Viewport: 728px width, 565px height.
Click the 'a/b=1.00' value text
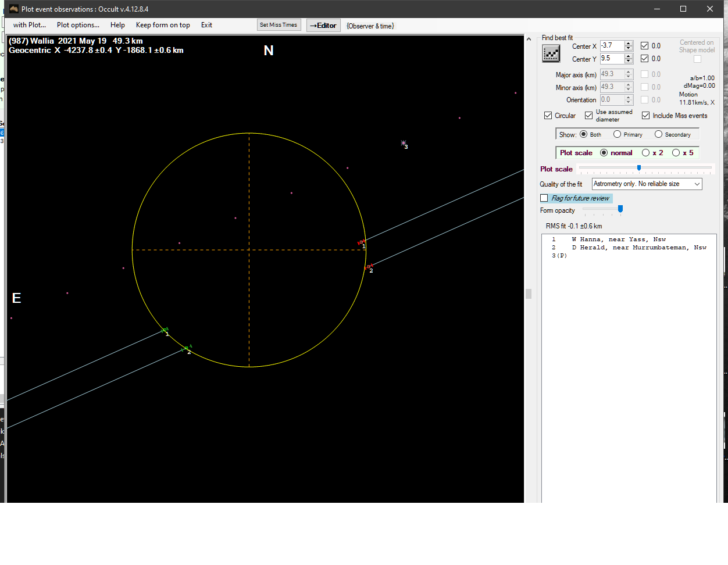(x=702, y=78)
